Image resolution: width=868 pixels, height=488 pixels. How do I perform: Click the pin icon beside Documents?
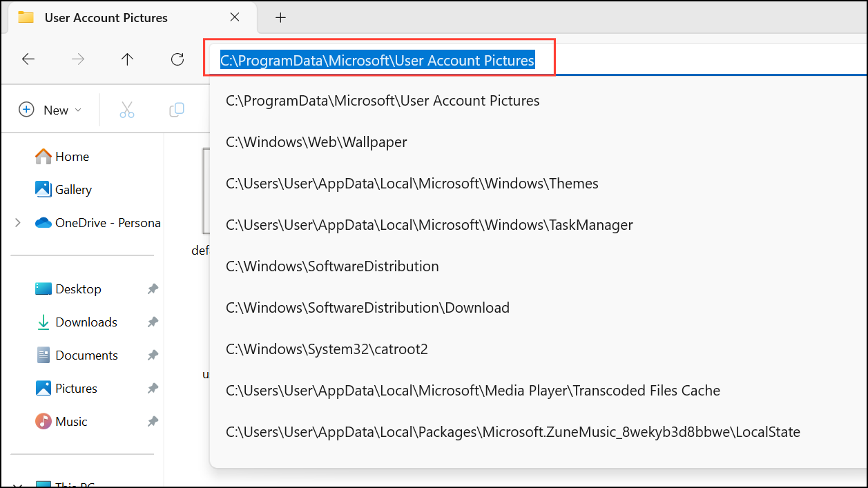pos(153,355)
